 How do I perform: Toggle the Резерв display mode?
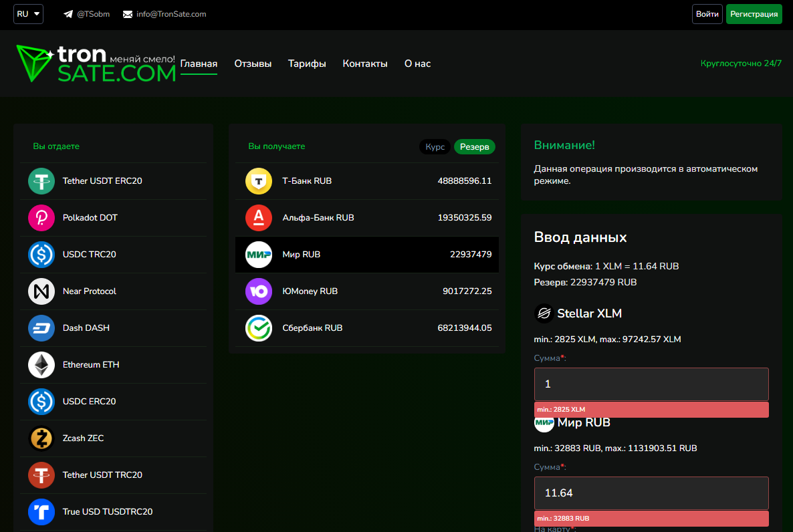pyautogui.click(x=474, y=146)
